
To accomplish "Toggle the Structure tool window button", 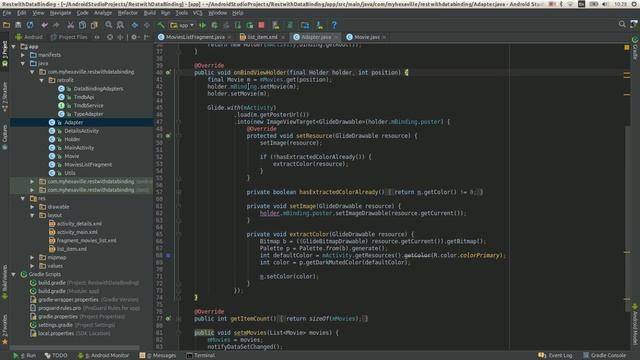I will [4, 97].
